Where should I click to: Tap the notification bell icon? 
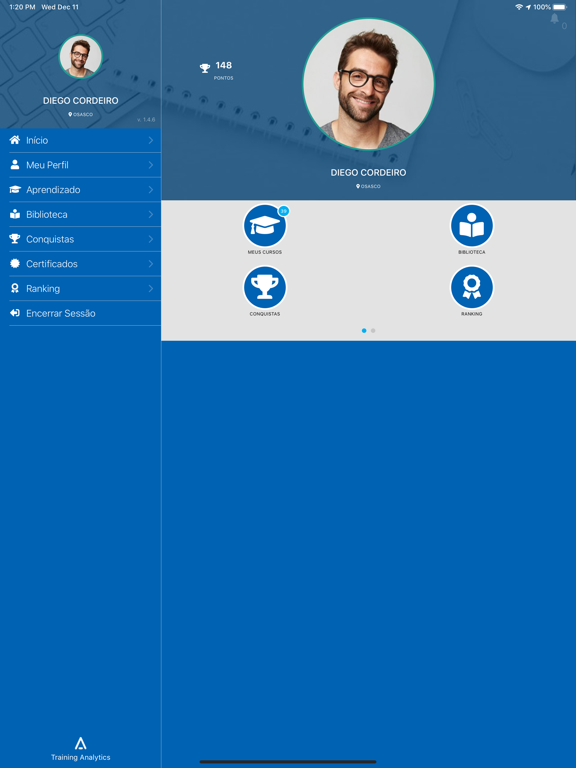[x=554, y=19]
